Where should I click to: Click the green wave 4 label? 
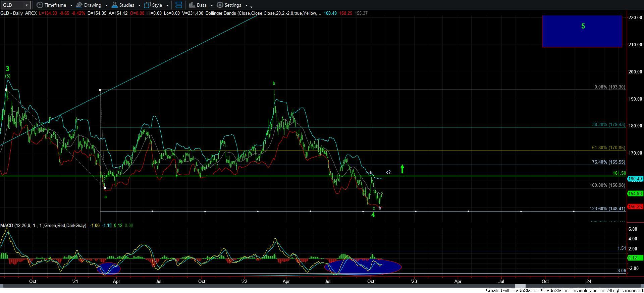click(x=373, y=215)
